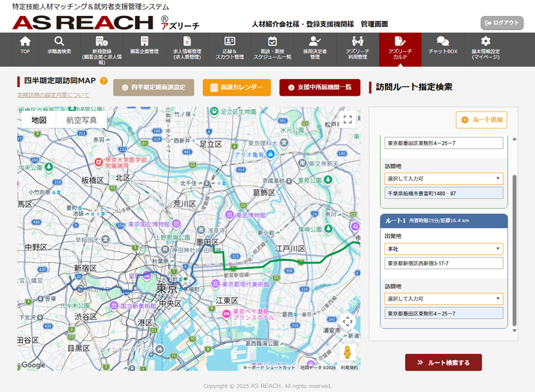Click 四半期定期面談設定 button
This screenshot has width=535, height=392.
154,88
